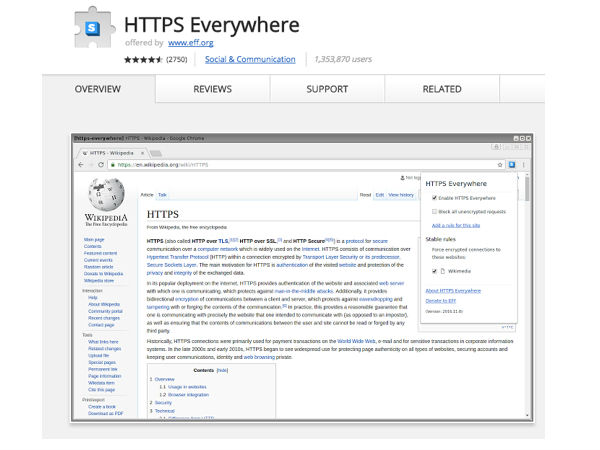
Task: Click the web browsing link in article text
Action: [x=259, y=357]
